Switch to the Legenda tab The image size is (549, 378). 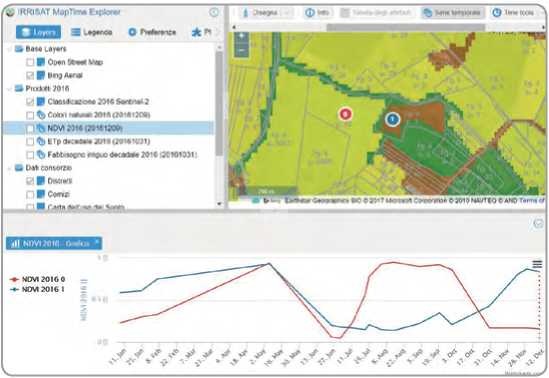[91, 32]
